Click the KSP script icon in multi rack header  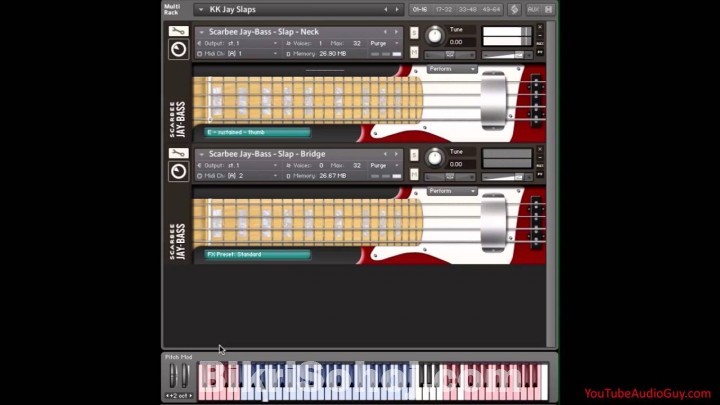click(x=514, y=9)
